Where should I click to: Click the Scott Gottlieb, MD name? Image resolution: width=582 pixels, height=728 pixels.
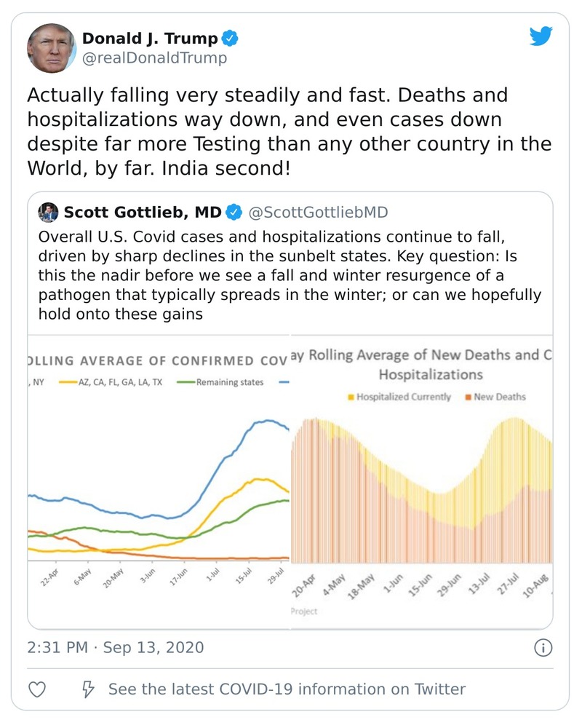coord(143,213)
